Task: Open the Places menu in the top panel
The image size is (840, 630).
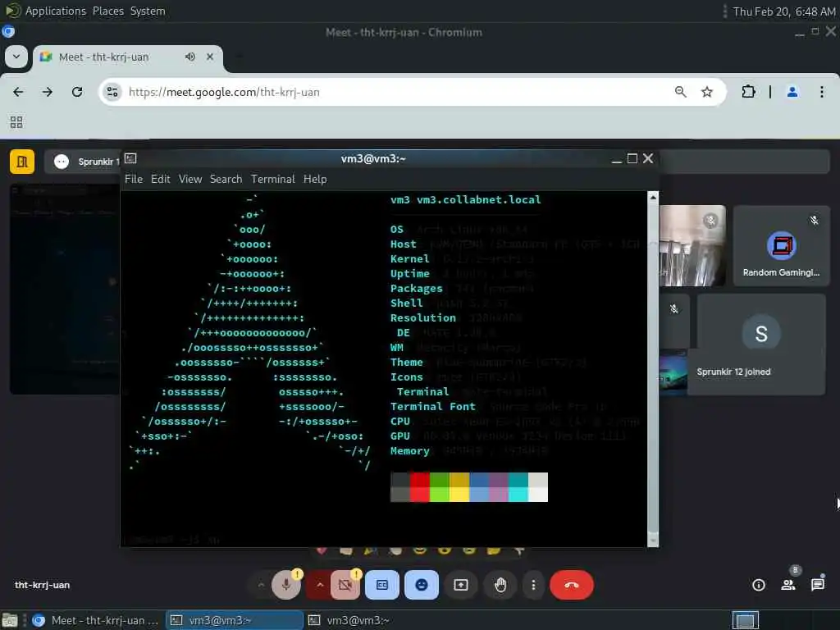Action: point(107,11)
